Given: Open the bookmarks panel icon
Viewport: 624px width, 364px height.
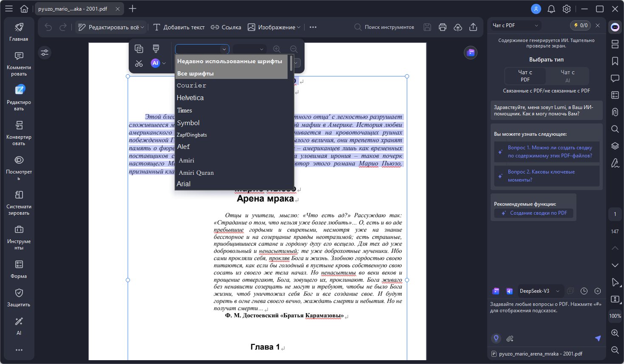Looking at the screenshot, I should (x=615, y=62).
